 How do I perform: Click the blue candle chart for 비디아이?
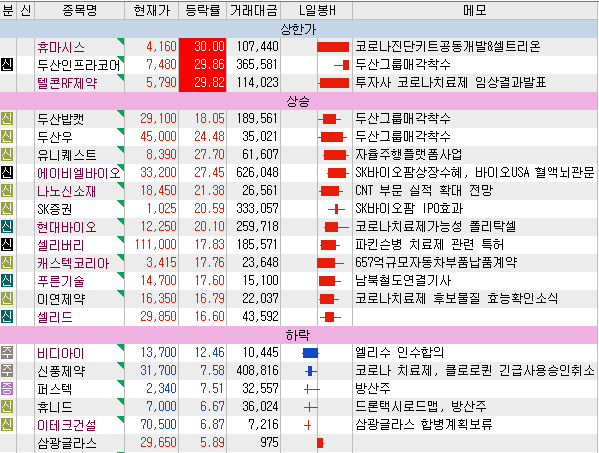pyautogui.click(x=310, y=353)
